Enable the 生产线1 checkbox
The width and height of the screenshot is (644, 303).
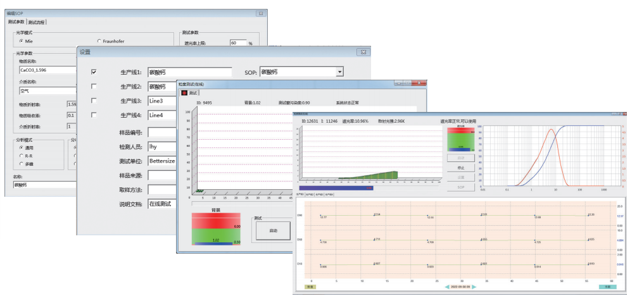(x=94, y=72)
